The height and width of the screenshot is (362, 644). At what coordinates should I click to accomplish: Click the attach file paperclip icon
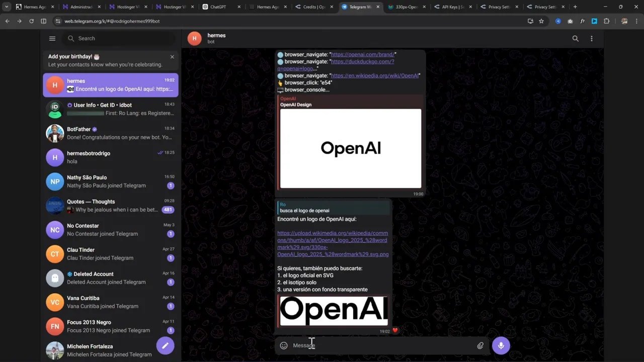[x=480, y=345]
